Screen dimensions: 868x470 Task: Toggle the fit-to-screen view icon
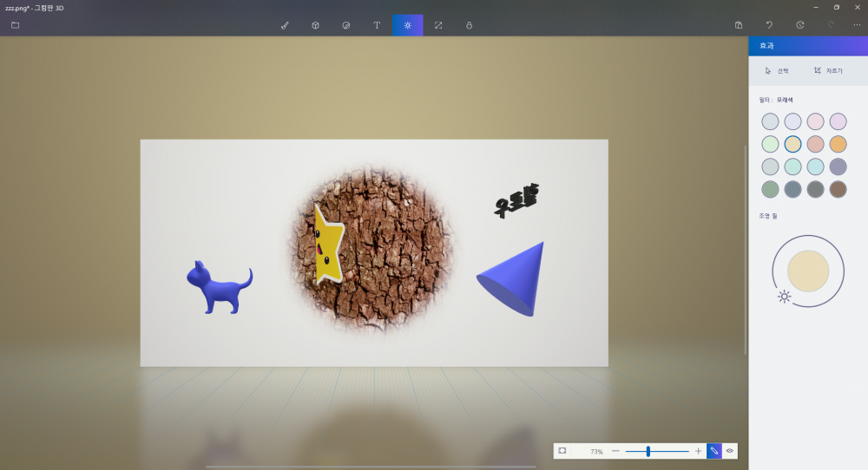562,451
